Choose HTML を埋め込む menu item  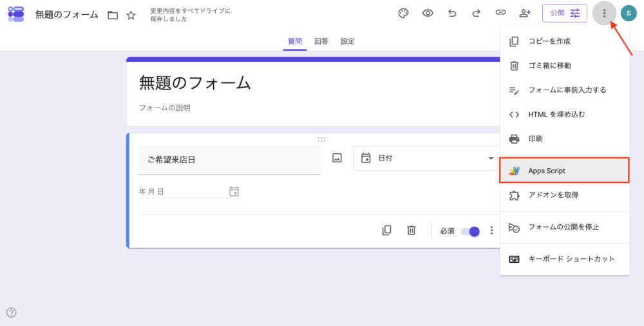click(x=565, y=115)
